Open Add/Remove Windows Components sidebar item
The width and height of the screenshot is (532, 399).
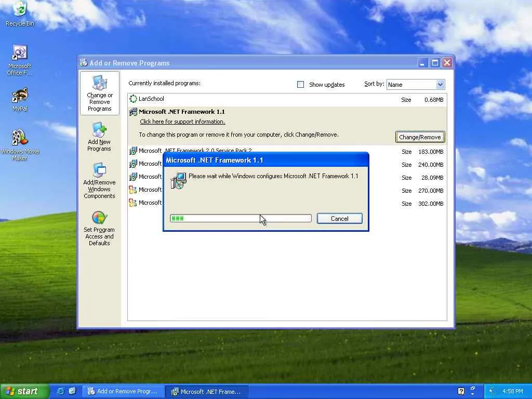(x=99, y=180)
